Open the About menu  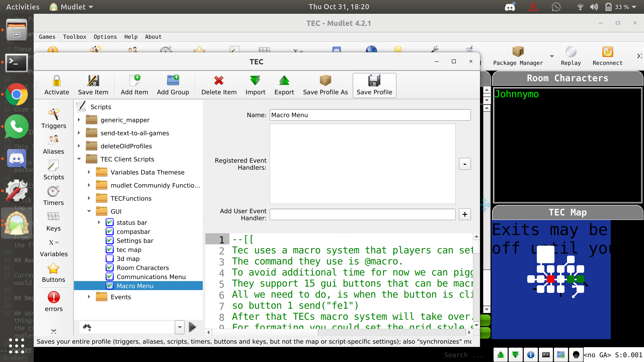pyautogui.click(x=153, y=37)
